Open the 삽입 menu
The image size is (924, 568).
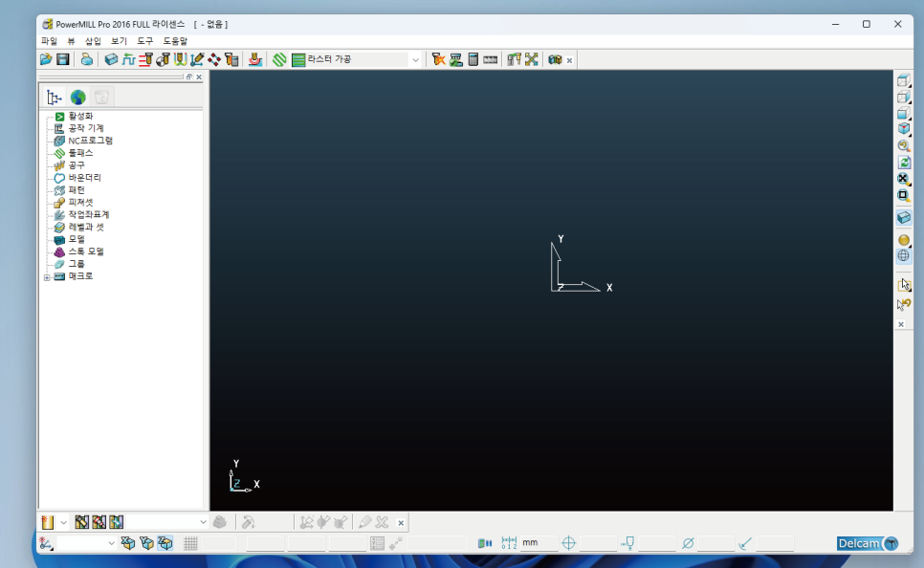[x=93, y=41]
